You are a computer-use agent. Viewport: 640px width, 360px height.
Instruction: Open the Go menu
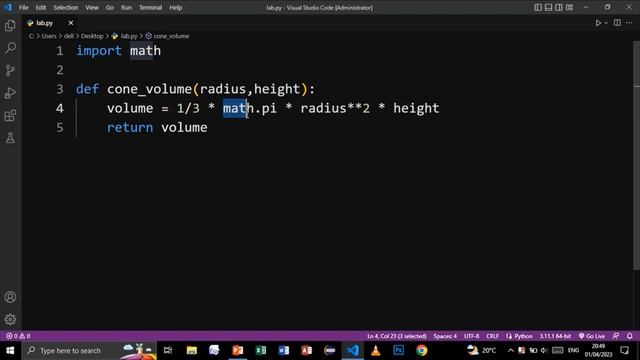coord(109,7)
